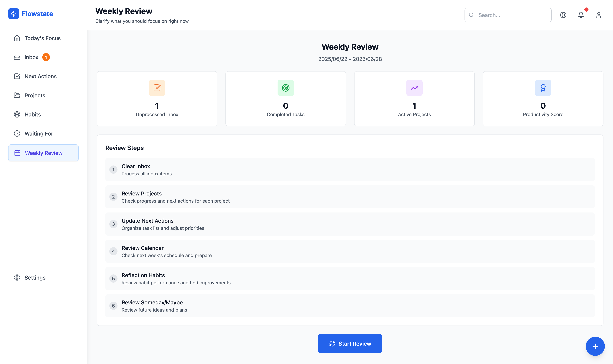Screen dimensions: 613x364
Task: Select step 5 Reflect on Habits
Action: 350,278
